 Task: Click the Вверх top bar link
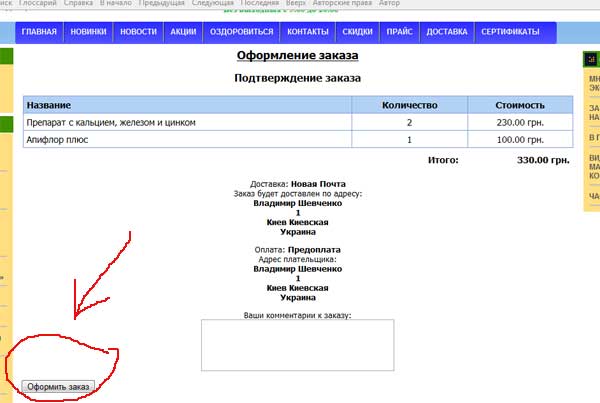296,3
